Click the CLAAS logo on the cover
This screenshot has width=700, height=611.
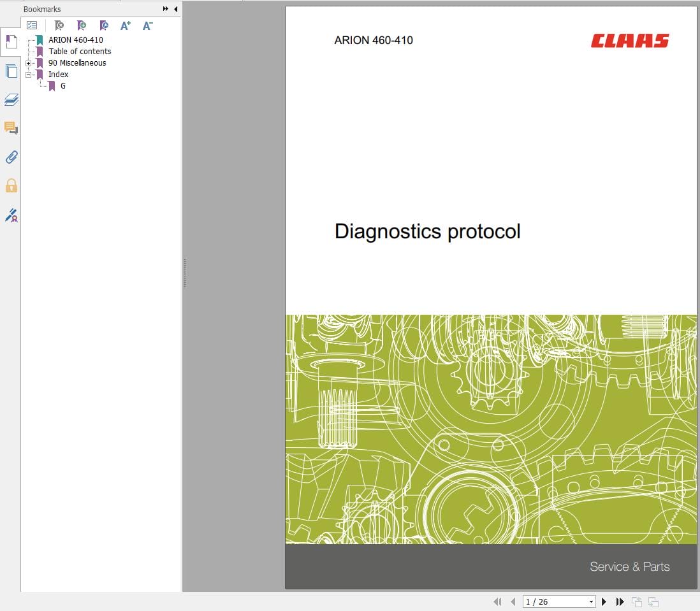(x=630, y=41)
